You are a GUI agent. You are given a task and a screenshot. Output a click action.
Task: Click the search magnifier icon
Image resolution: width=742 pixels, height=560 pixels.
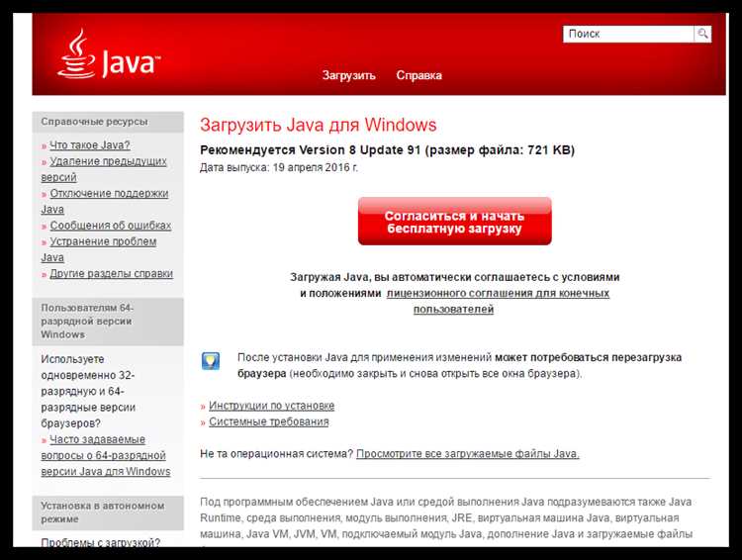point(702,34)
